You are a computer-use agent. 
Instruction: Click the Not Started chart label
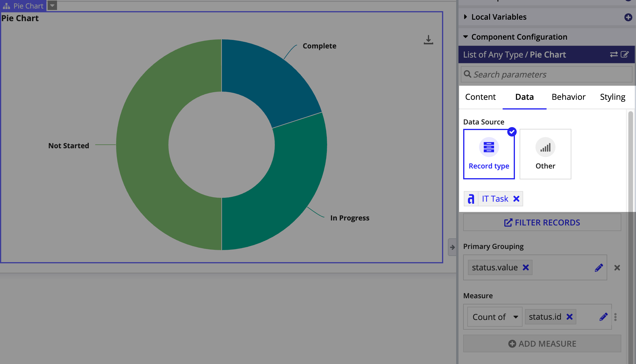68,146
